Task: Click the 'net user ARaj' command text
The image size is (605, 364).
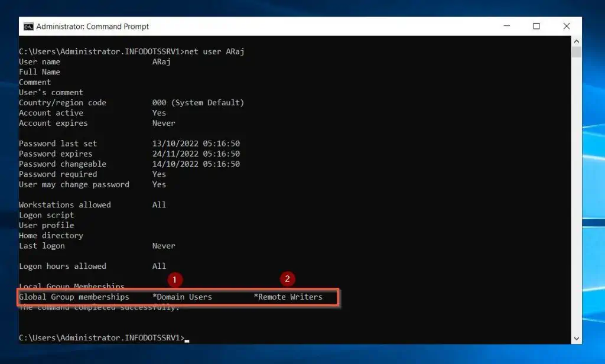Action: [214, 51]
